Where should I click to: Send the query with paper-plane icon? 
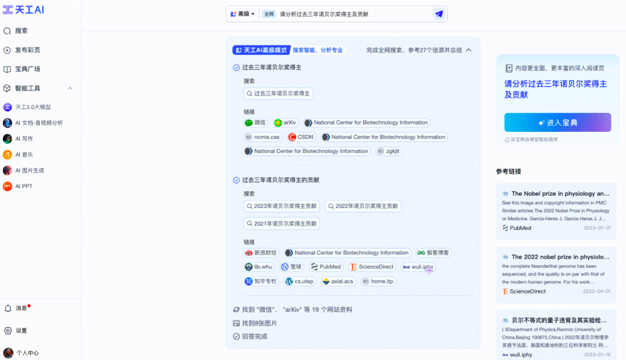(x=439, y=14)
